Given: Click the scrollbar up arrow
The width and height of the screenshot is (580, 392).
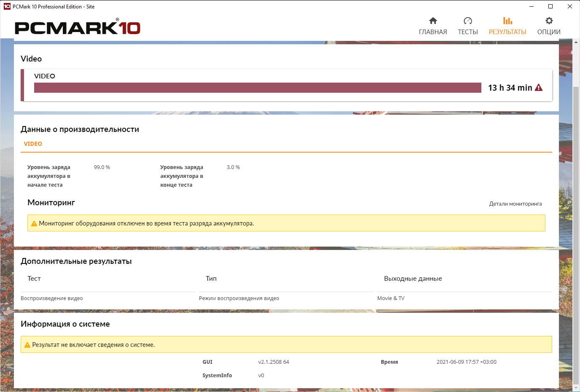Looking at the screenshot, I should tap(576, 42).
